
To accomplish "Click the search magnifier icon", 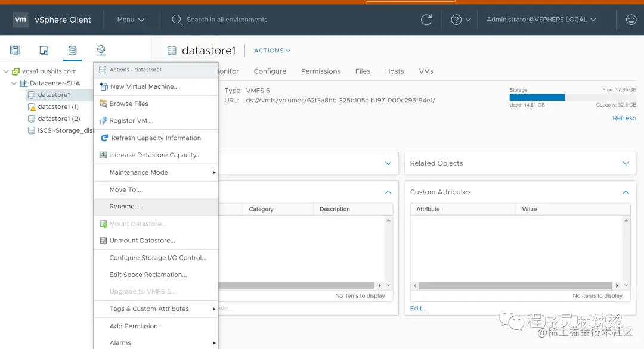I will pyautogui.click(x=177, y=20).
